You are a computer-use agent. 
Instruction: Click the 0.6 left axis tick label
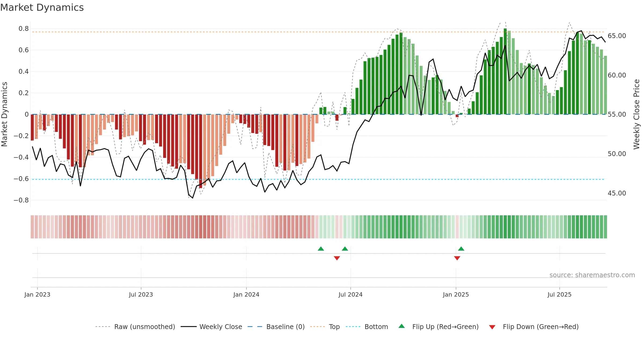coord(24,50)
